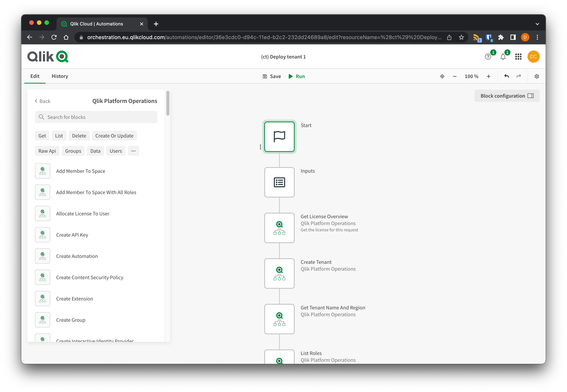This screenshot has height=392, width=567.
Task: Click the Get License Overview block icon
Action: 279,228
